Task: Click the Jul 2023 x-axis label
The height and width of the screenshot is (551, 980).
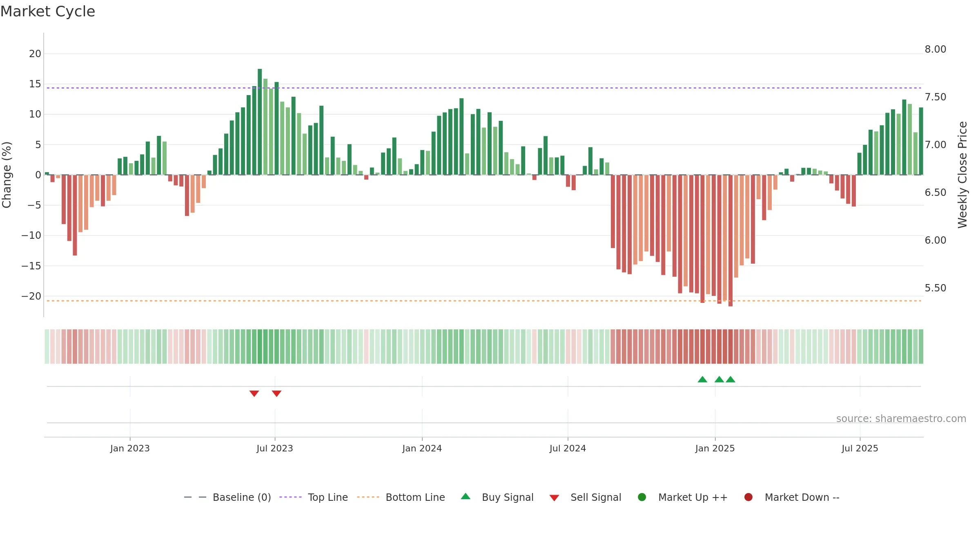Action: coord(275,448)
